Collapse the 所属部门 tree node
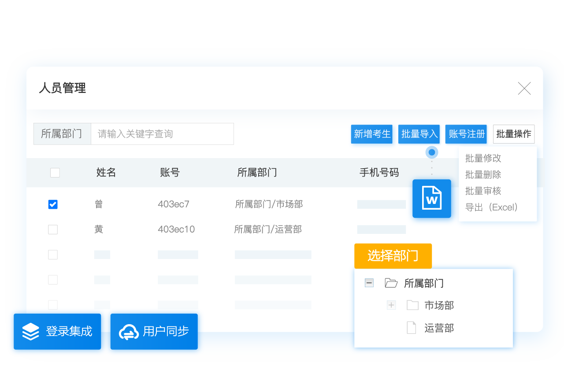Screen dimensions: 564x392 click(x=369, y=283)
